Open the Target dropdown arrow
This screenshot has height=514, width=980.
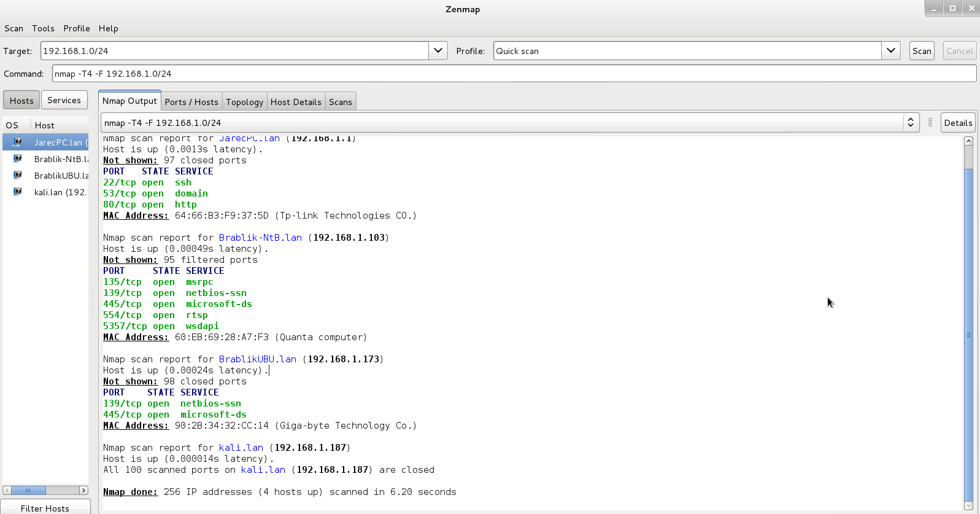pos(438,50)
